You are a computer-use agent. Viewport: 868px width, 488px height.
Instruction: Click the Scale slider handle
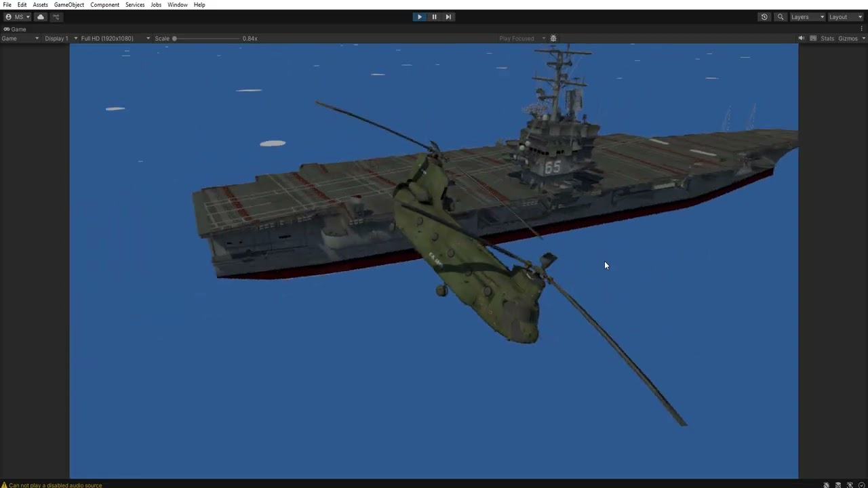pyautogui.click(x=174, y=39)
